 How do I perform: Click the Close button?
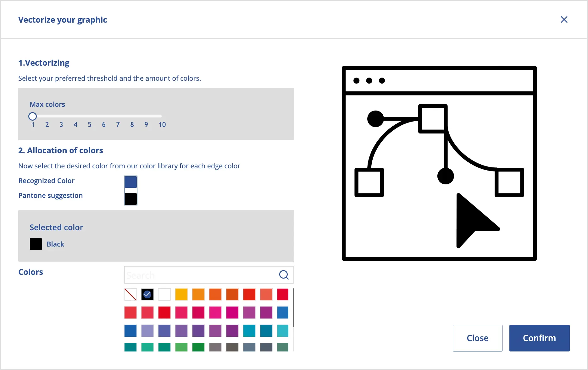tap(478, 338)
